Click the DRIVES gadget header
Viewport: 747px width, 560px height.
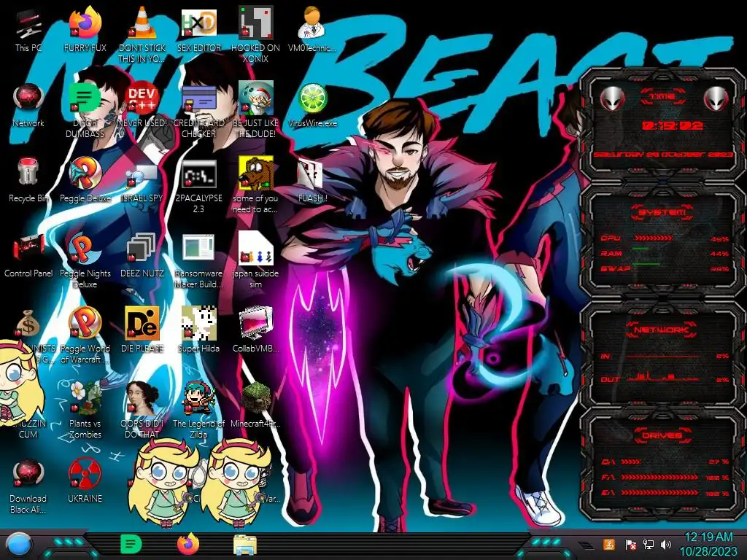662,435
